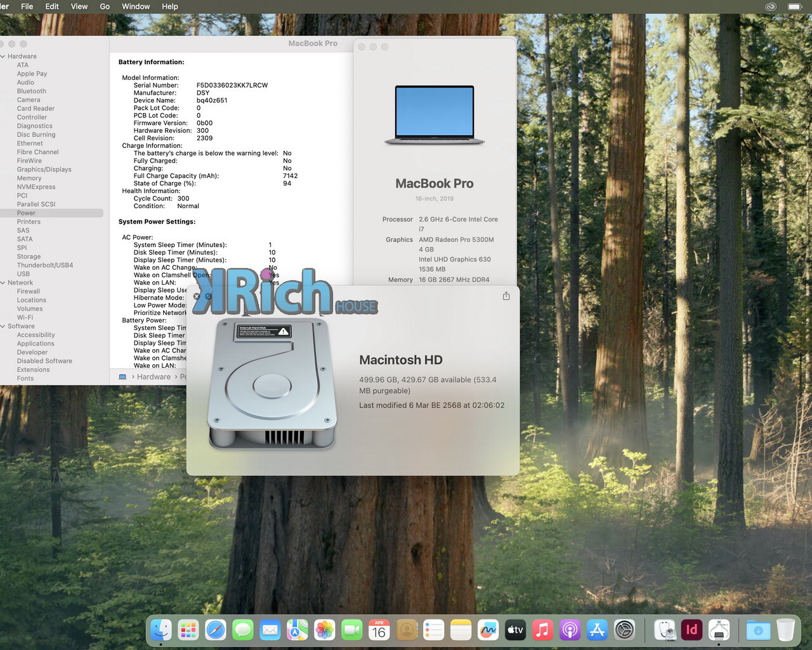
Task: Open the Mail app in the Dock
Action: pyautogui.click(x=270, y=630)
